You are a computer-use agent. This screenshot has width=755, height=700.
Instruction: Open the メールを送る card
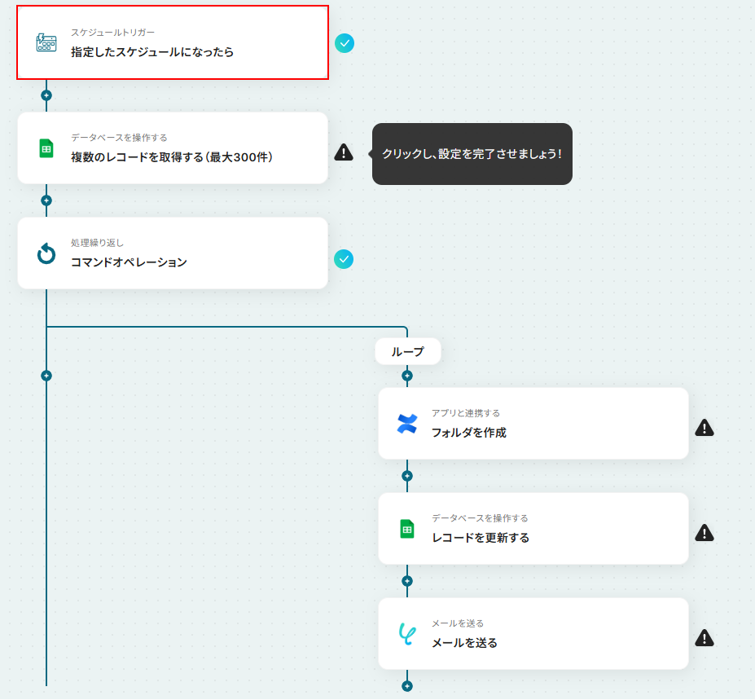tap(533, 633)
